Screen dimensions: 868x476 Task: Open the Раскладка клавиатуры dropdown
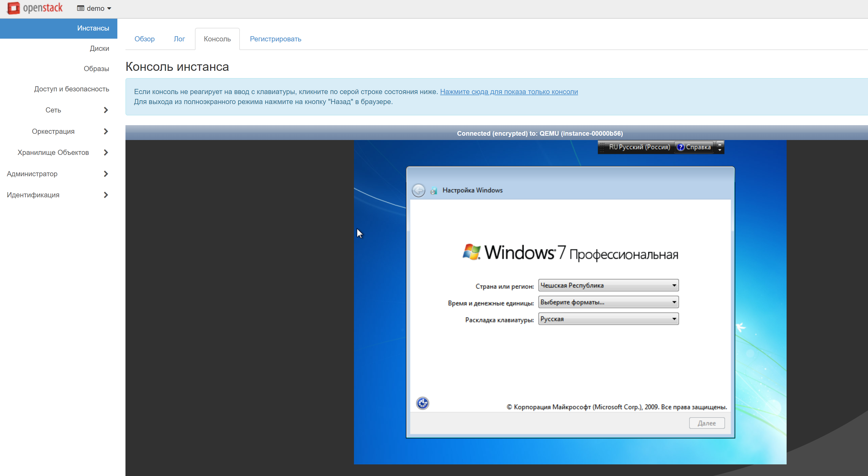608,319
